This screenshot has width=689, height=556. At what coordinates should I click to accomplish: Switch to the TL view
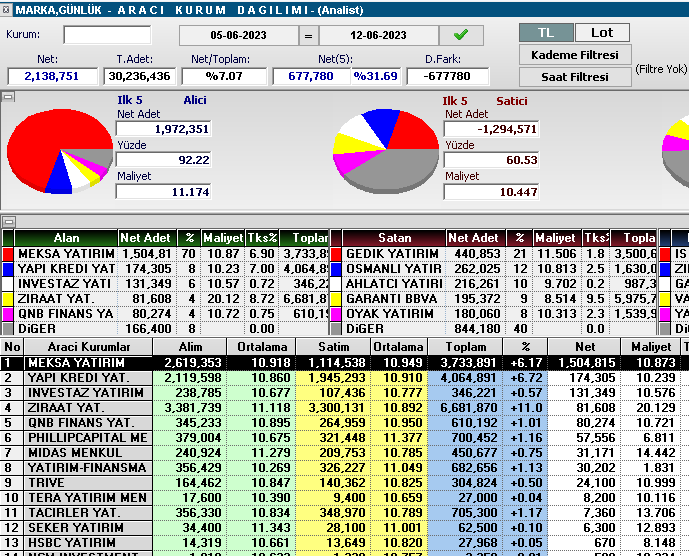click(x=546, y=33)
